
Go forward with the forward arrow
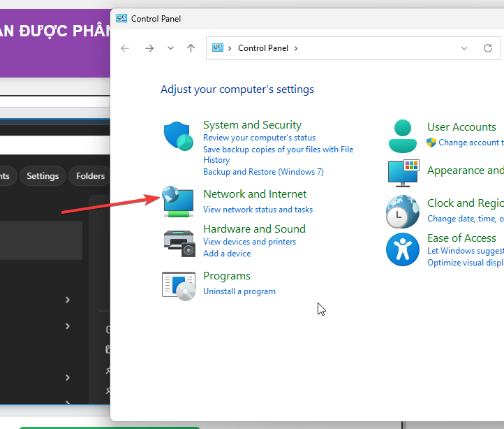click(x=149, y=48)
